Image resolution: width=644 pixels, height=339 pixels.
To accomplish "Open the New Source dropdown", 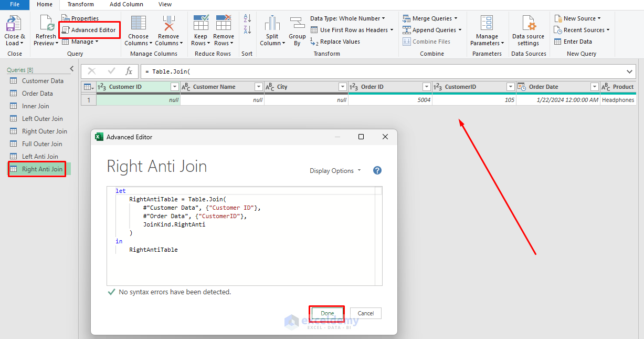I will [577, 18].
